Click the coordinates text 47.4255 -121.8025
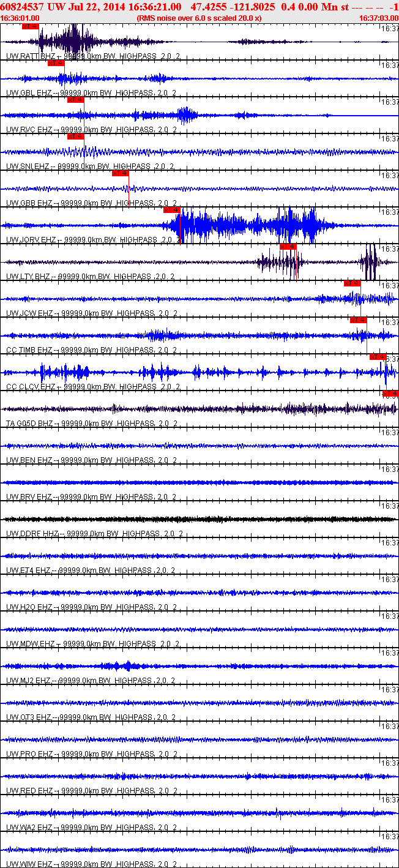 click(x=233, y=7)
